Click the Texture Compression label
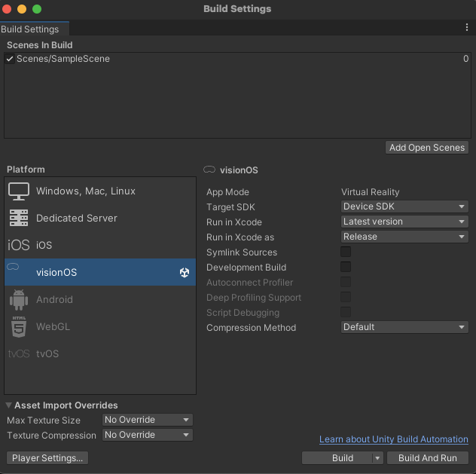Viewport: 476px width, 474px height. coord(51,436)
